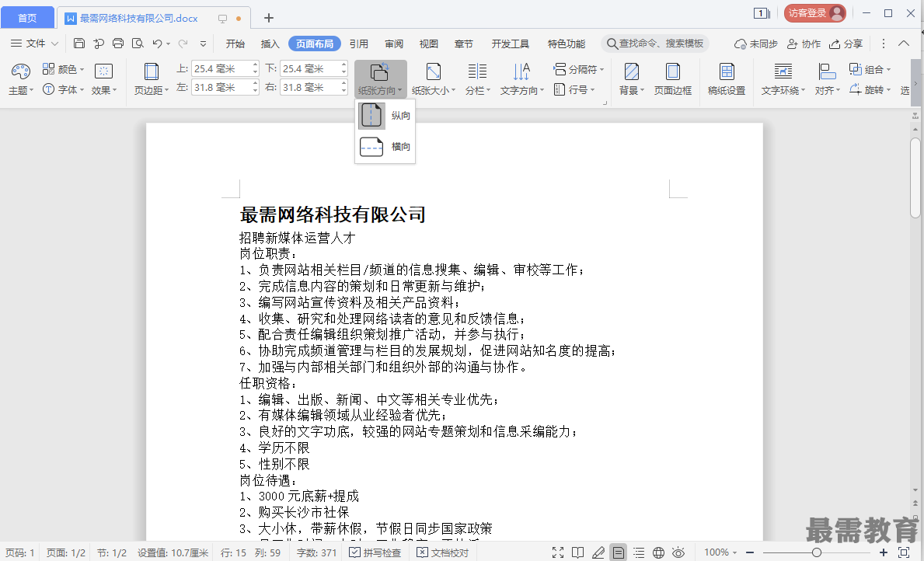
Task: Click the 分栏 columns icon
Action: [477, 71]
